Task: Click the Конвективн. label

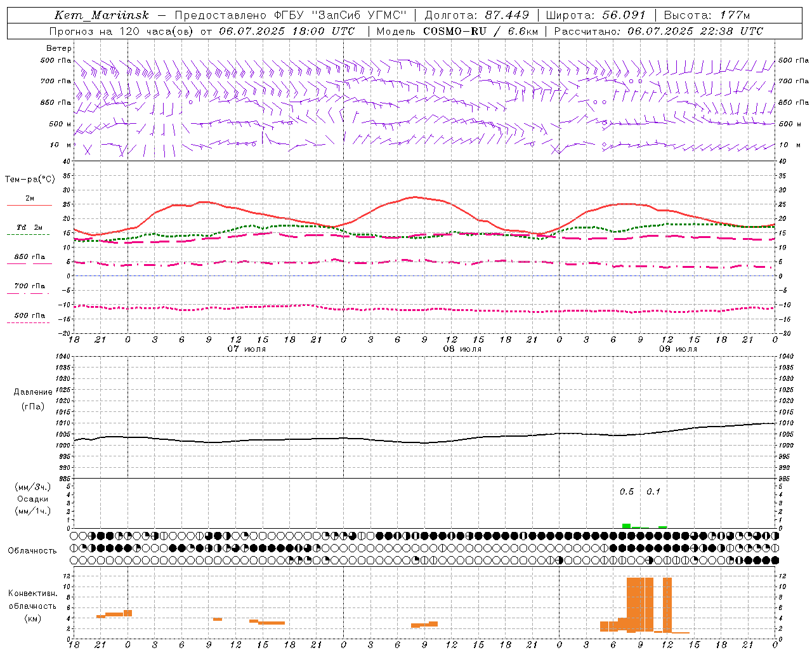Action: [33, 594]
